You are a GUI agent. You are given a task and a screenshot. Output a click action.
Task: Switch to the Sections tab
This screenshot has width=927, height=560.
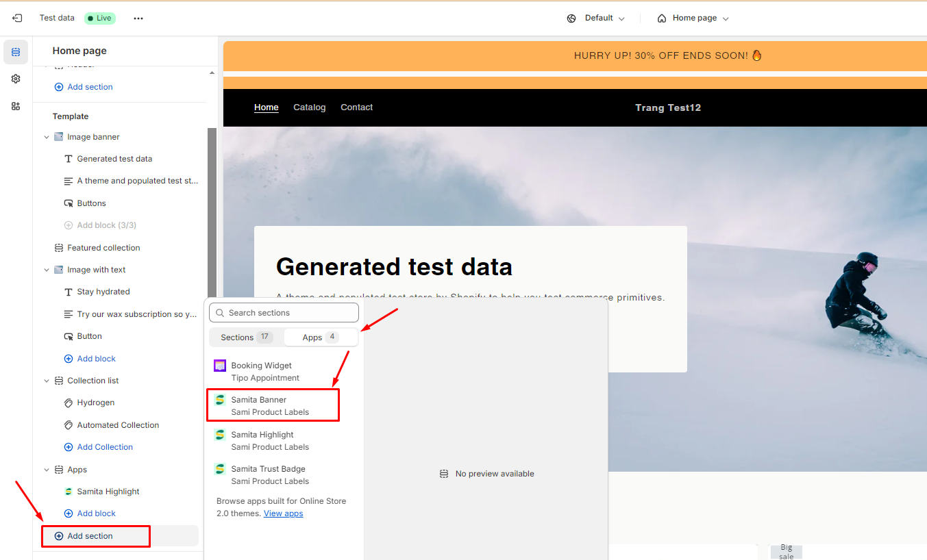[x=245, y=338]
